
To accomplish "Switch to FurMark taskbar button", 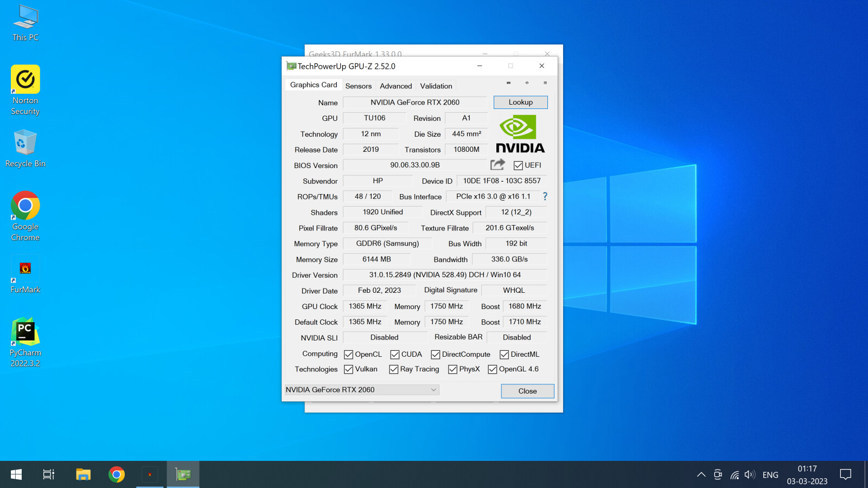I will [150, 474].
